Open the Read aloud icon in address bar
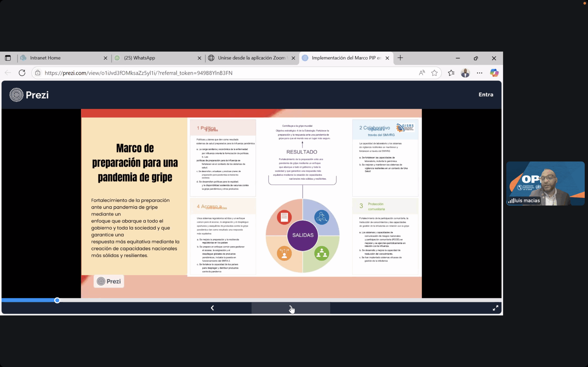This screenshot has height=367, width=588. (x=422, y=73)
